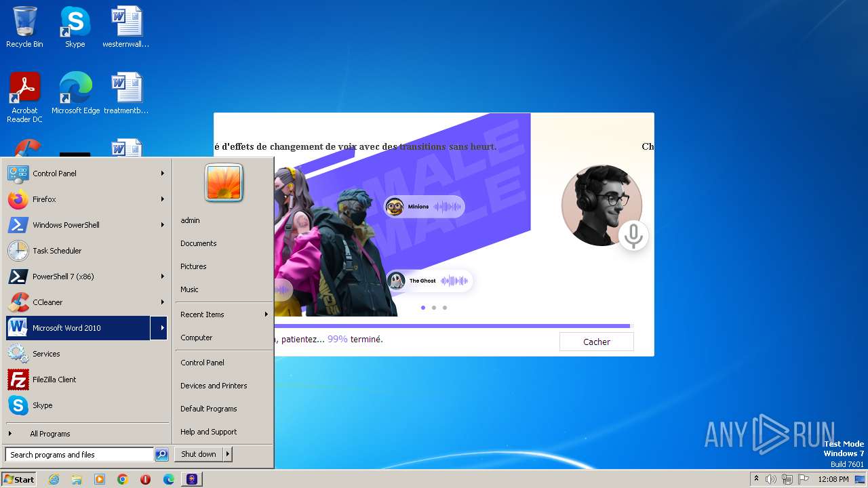
Task: Focus Search programs and files field
Action: point(79,455)
